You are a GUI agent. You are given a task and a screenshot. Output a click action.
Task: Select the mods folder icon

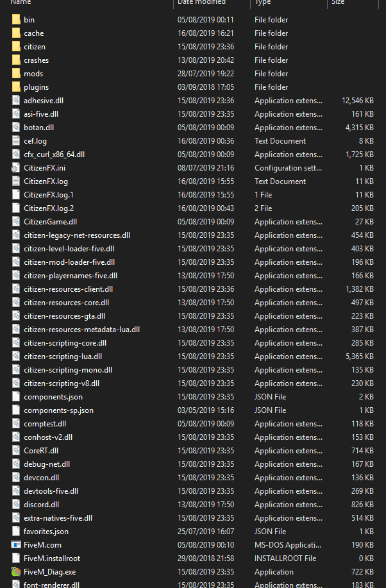click(x=16, y=74)
